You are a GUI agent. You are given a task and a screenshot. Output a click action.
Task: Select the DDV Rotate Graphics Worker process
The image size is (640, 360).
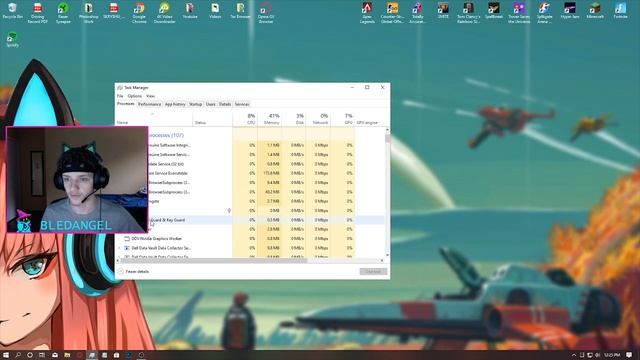[157, 238]
